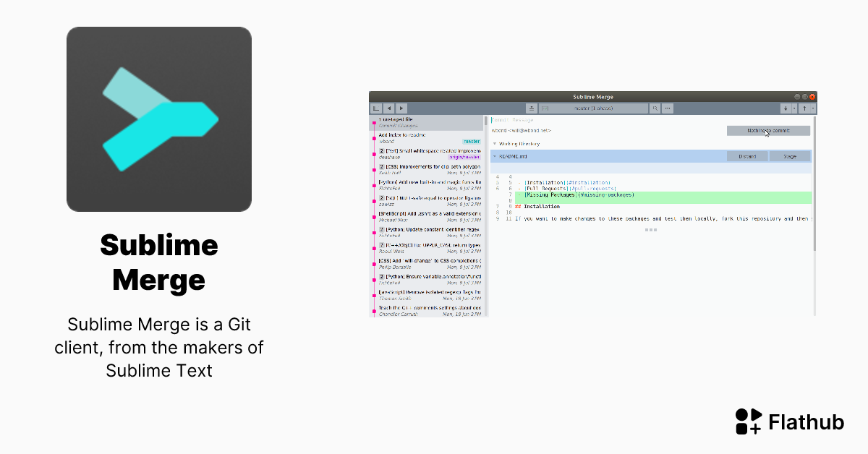Collapse the README.md diff section
This screenshot has width=868, height=454.
pyautogui.click(x=495, y=157)
